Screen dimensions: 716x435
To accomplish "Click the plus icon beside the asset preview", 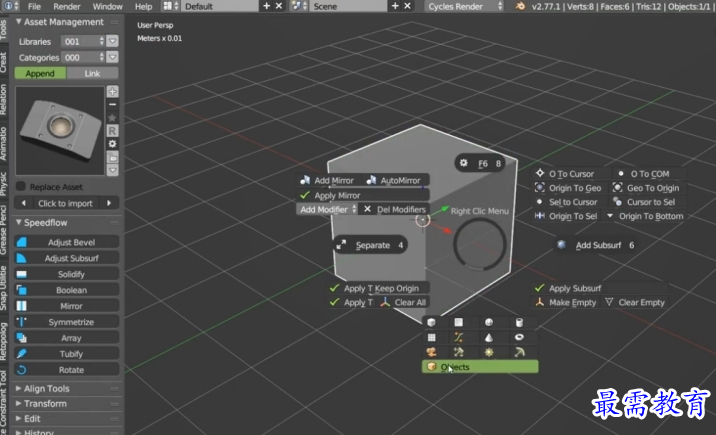I will click(x=112, y=91).
